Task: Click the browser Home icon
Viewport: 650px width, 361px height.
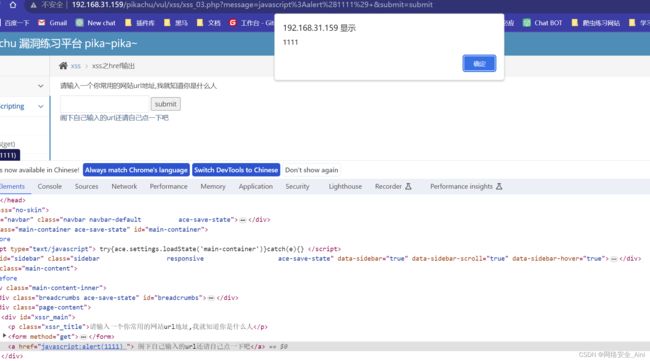Action: 13,5
